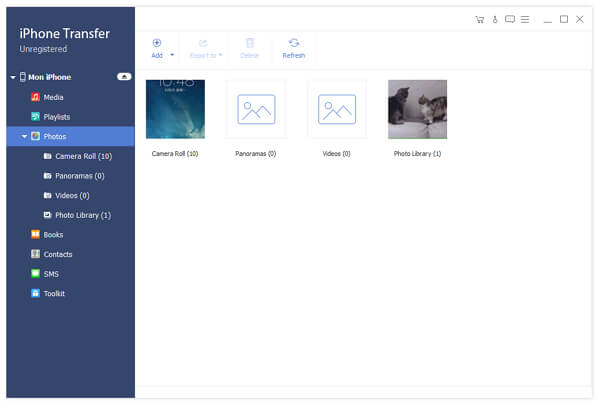
Task: Collapse the Mon iPhone device tree
Action: point(13,77)
